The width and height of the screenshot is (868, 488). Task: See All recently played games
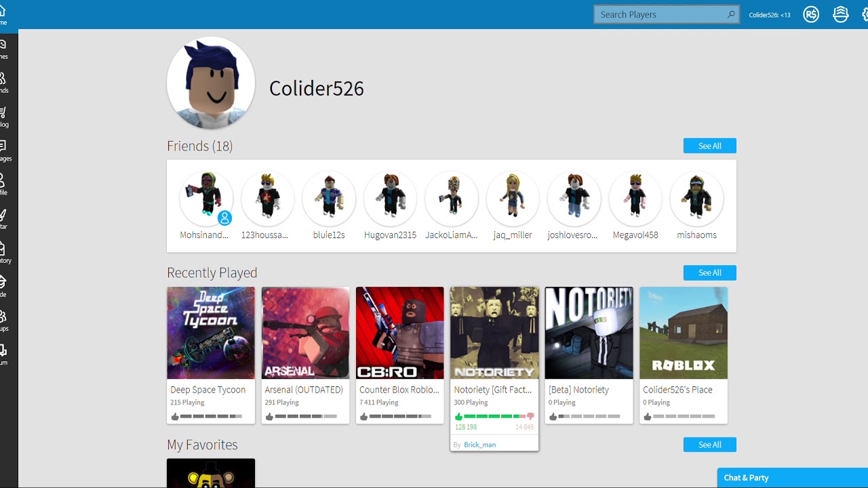(710, 272)
